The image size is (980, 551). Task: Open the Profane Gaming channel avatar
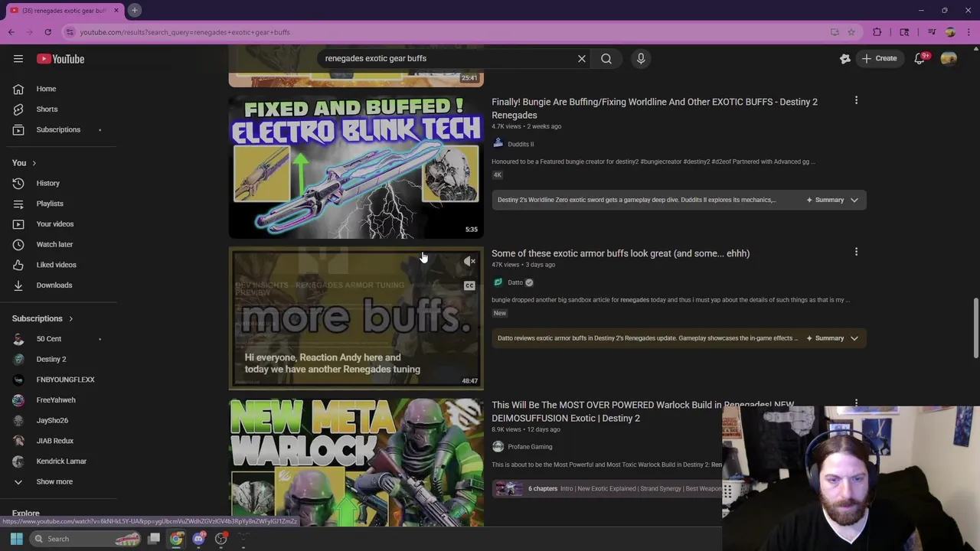pos(498,447)
